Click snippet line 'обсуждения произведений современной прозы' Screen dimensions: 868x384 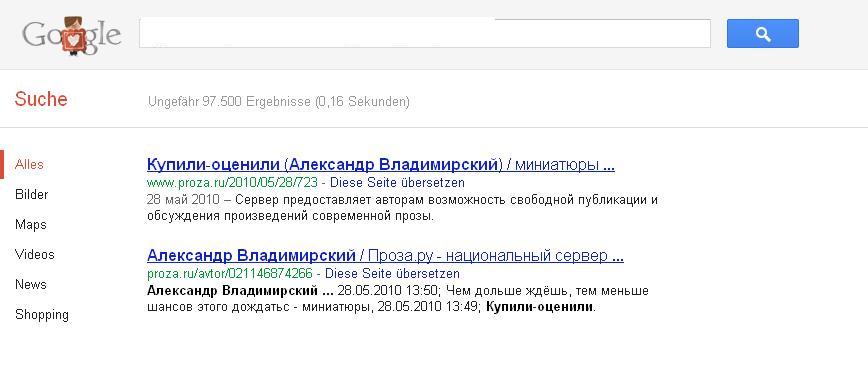click(291, 216)
